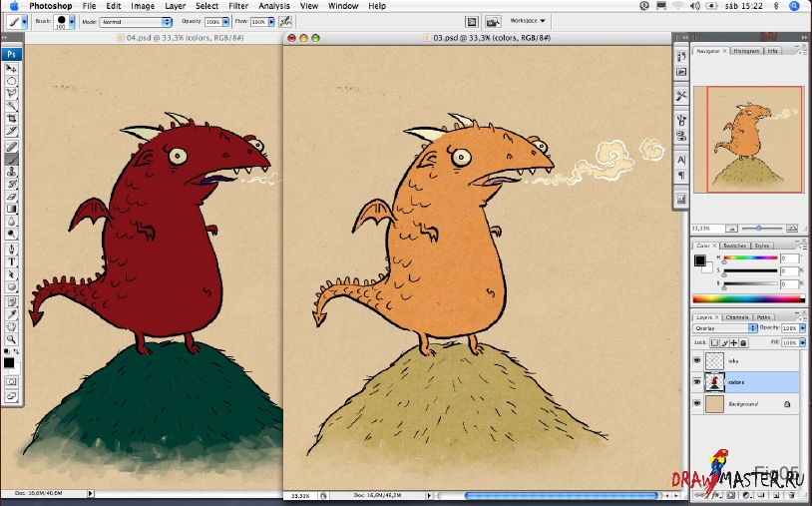
Task: Select the Eyedropper tool
Action: coord(11,314)
